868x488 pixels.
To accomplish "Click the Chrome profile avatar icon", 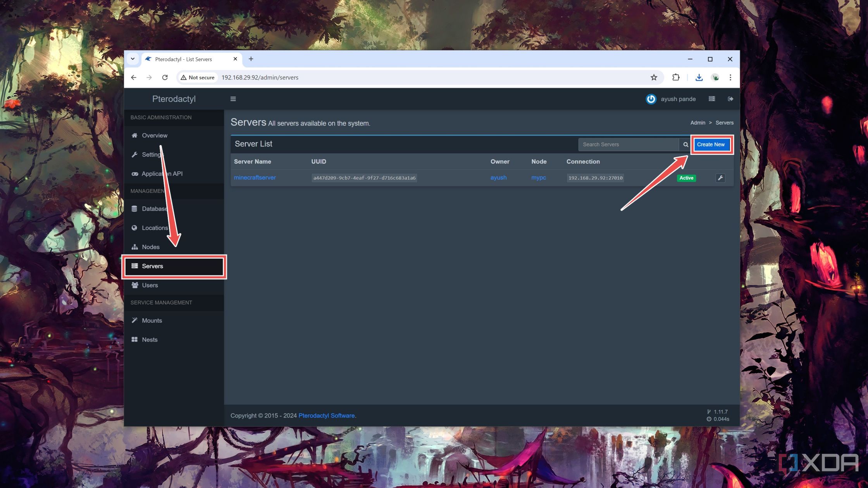I will [715, 77].
